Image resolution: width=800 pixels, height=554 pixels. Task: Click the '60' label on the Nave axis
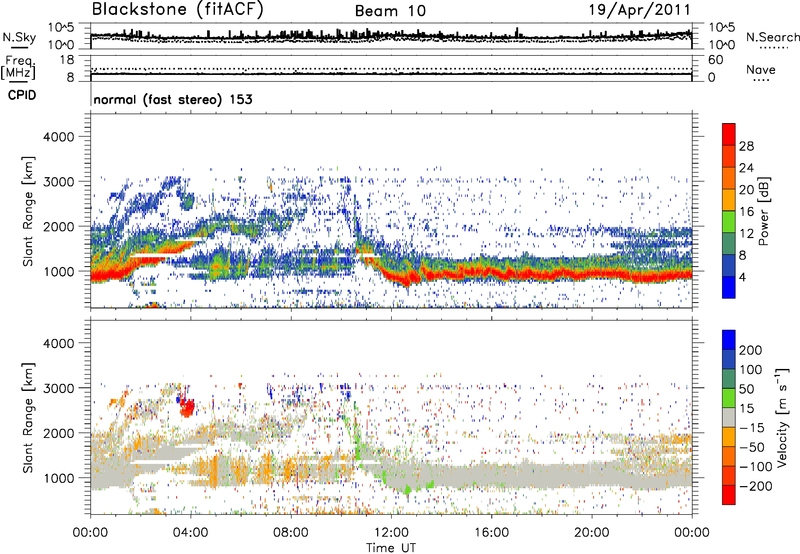[716, 60]
